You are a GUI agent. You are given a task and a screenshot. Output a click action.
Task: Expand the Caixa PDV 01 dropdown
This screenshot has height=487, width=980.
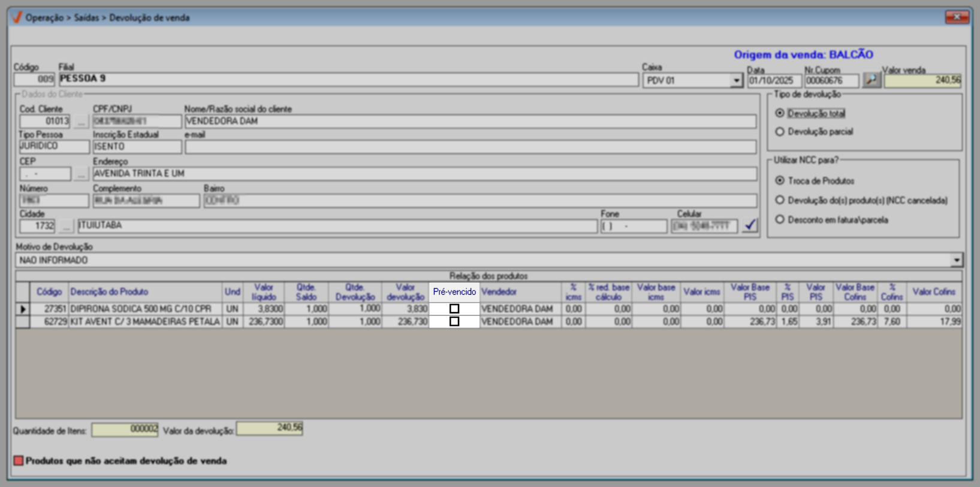pyautogui.click(x=736, y=80)
